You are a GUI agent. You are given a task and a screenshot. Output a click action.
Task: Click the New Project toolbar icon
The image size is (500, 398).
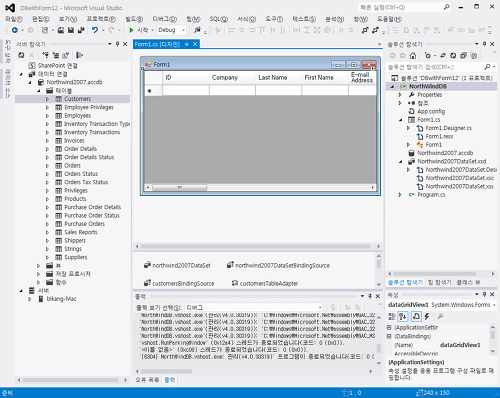pos(44,30)
